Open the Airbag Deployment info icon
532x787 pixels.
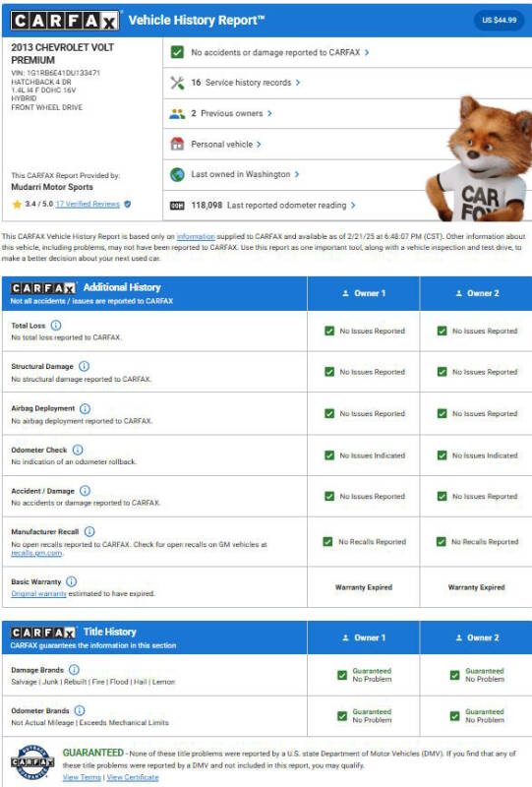[x=86, y=408]
